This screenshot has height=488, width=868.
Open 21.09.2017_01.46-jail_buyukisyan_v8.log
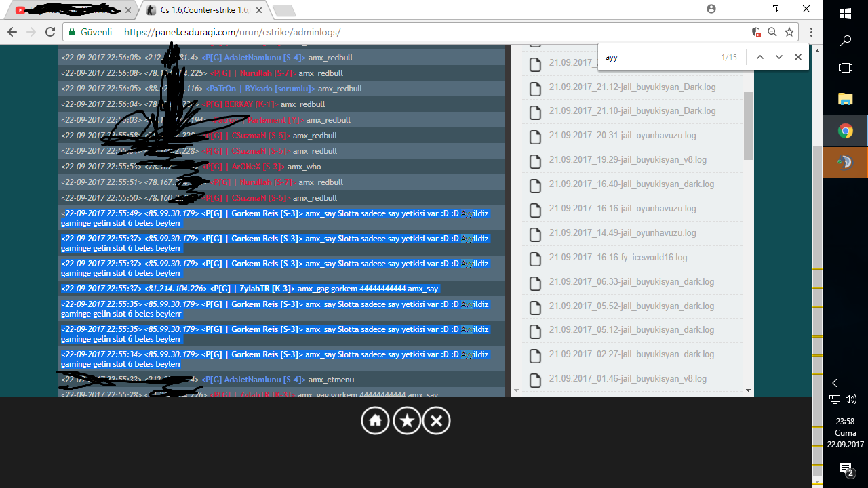pyautogui.click(x=627, y=379)
